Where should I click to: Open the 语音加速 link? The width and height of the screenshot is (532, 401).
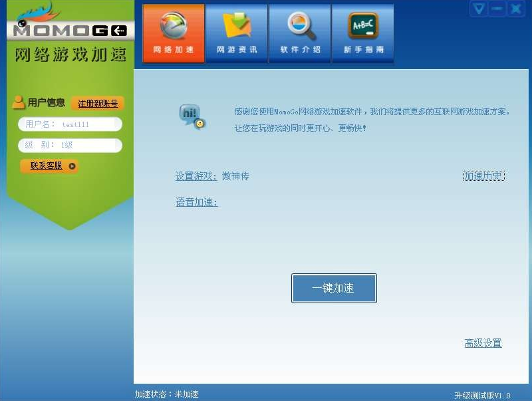(196, 202)
